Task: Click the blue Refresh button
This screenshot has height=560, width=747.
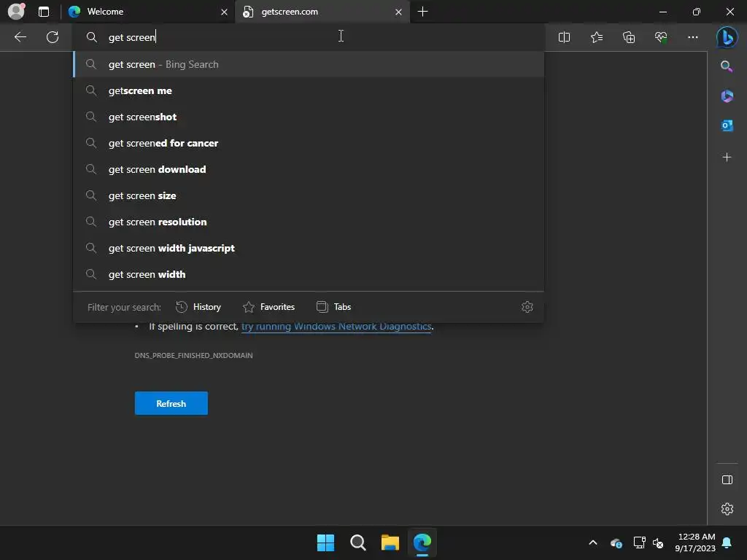Action: pyautogui.click(x=171, y=402)
